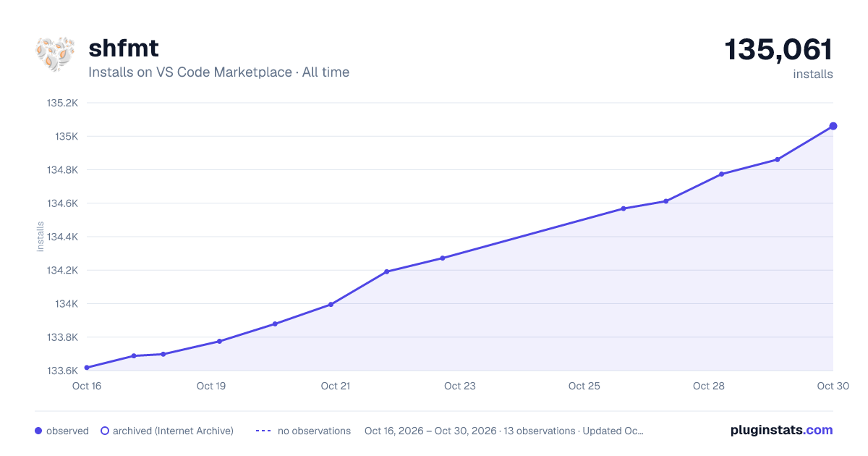This screenshot has height=456, width=868.
Task: Click the Oct 23 x-axis label
Action: pos(460,386)
